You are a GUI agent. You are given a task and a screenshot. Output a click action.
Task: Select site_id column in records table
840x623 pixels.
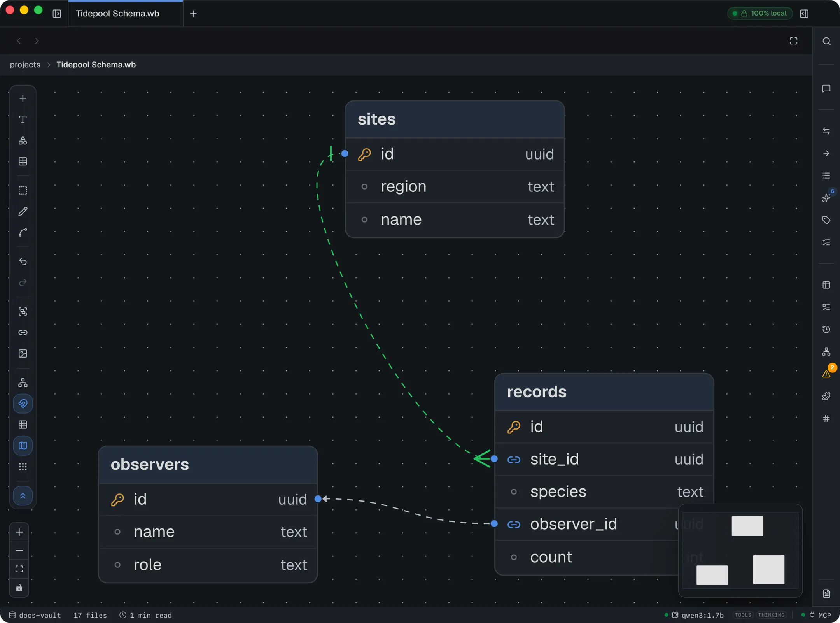(x=604, y=460)
